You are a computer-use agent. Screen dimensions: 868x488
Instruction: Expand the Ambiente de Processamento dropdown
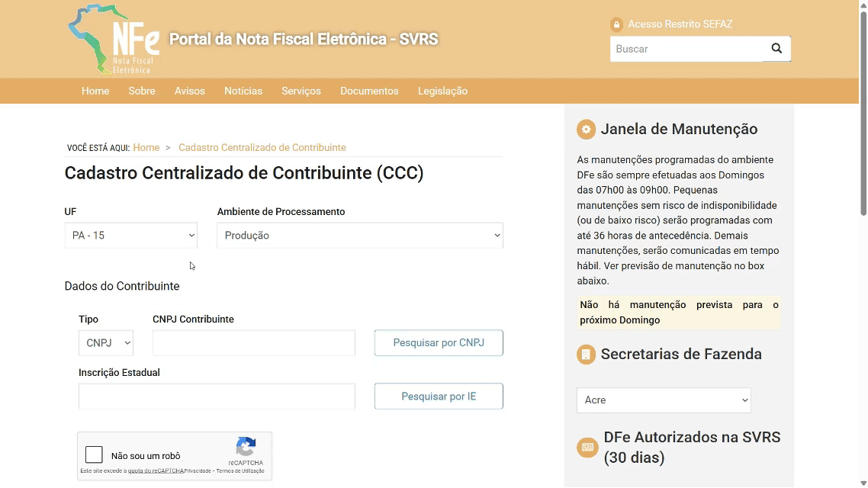(359, 236)
